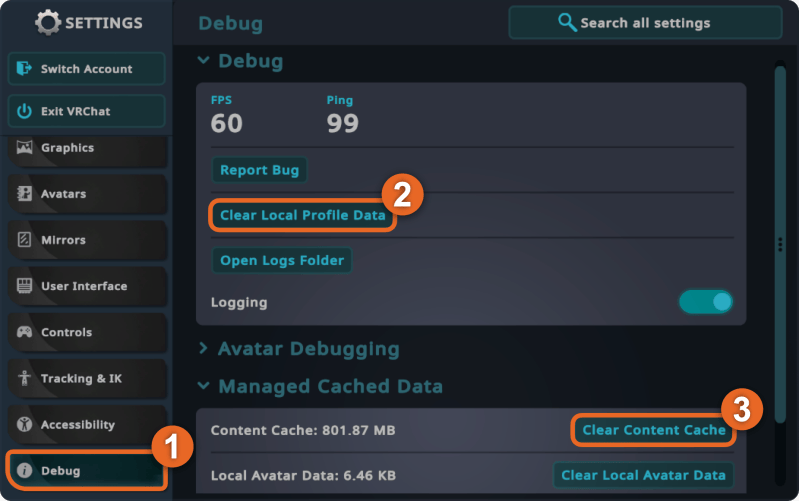The height and width of the screenshot is (501, 799).
Task: Click the Ping value 99
Action: (x=342, y=123)
